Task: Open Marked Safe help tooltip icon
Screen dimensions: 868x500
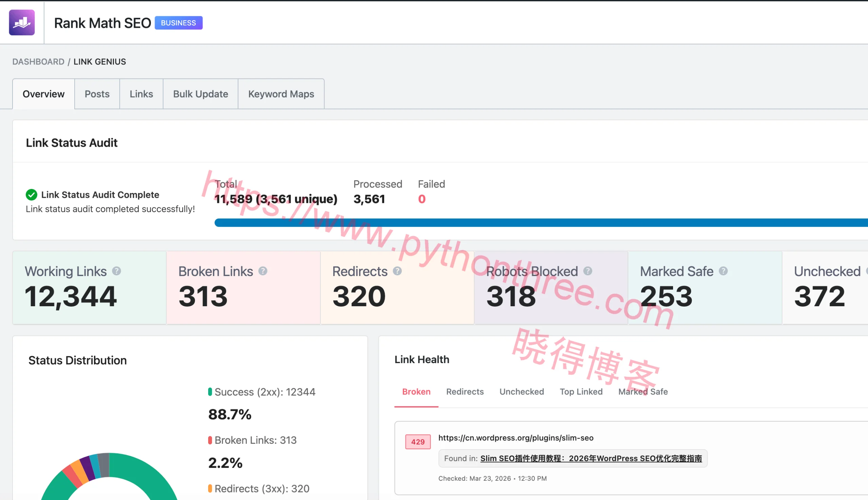Action: tap(723, 271)
